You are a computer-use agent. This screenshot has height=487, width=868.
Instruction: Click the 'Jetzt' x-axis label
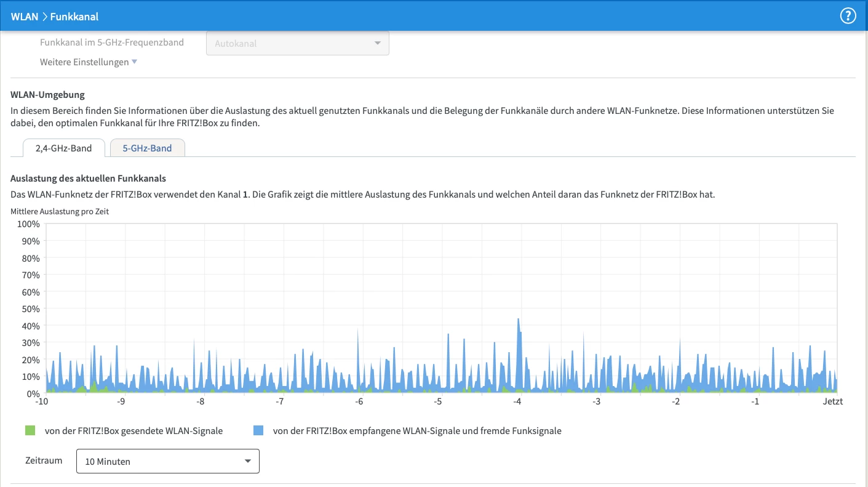pyautogui.click(x=833, y=401)
